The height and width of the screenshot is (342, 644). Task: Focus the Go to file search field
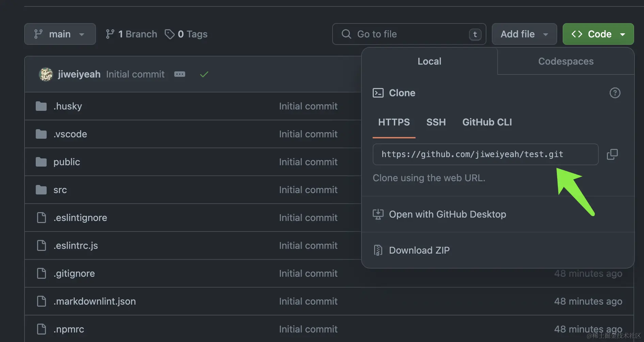coord(409,34)
